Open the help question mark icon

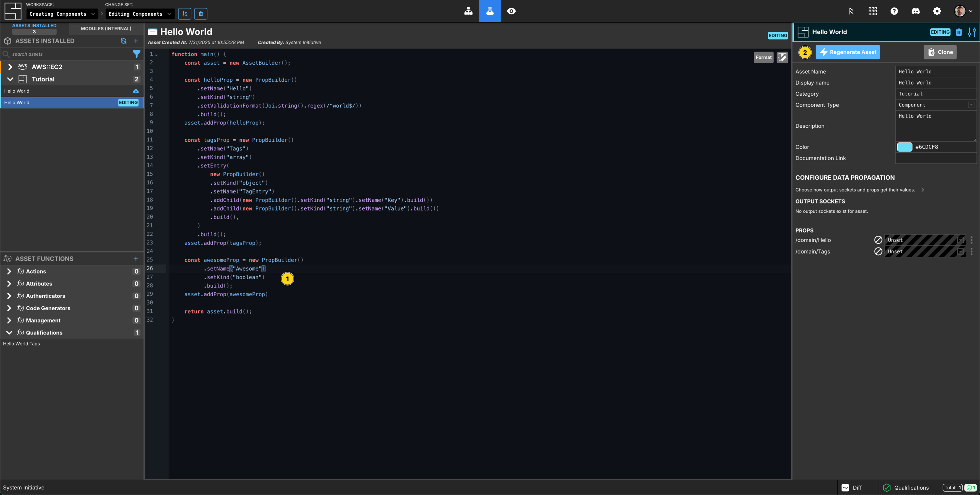[x=894, y=11]
